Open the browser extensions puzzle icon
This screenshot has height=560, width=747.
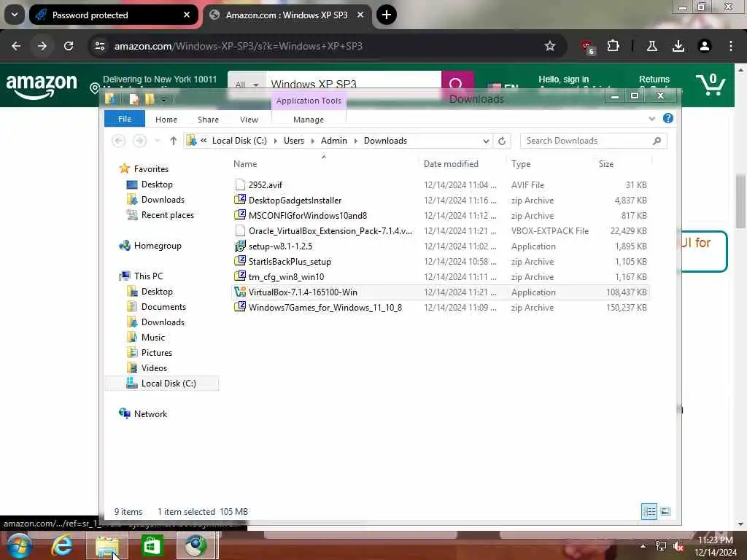pos(613,46)
